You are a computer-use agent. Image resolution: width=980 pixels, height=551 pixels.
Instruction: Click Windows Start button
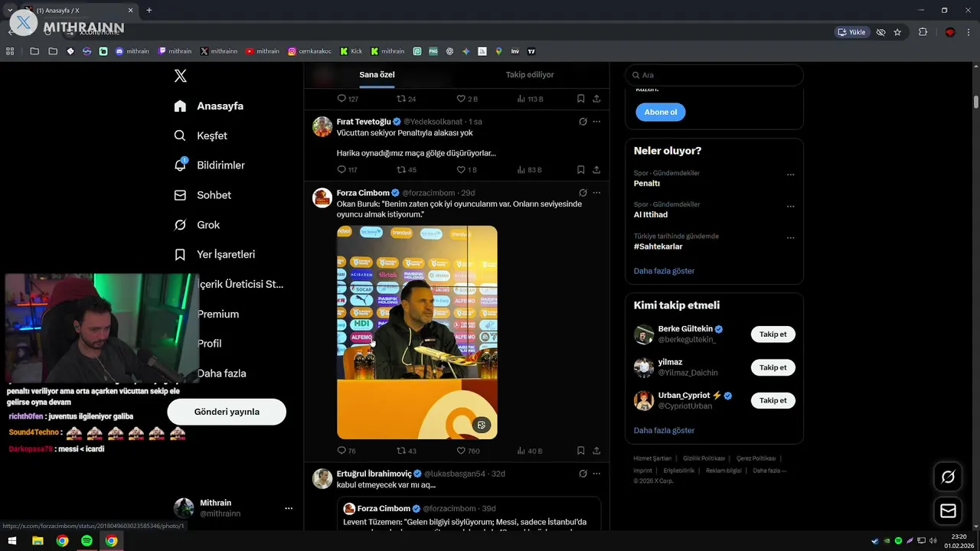coord(13,541)
